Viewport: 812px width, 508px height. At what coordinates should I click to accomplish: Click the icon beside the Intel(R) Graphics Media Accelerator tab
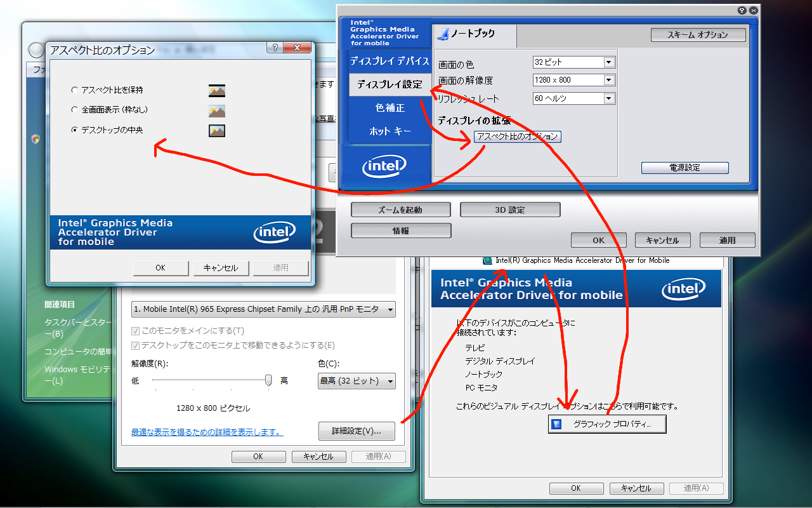coord(487,260)
